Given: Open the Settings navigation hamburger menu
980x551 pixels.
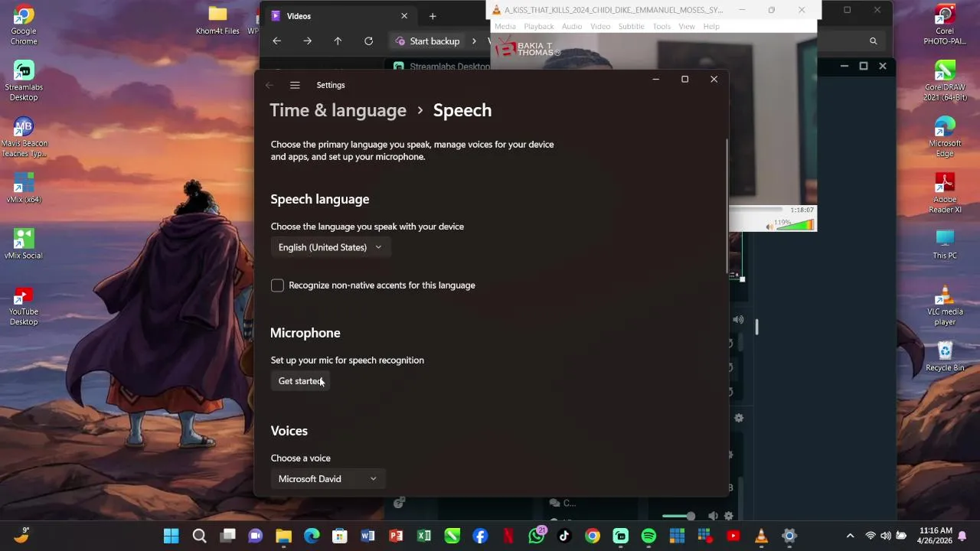Looking at the screenshot, I should pyautogui.click(x=295, y=85).
